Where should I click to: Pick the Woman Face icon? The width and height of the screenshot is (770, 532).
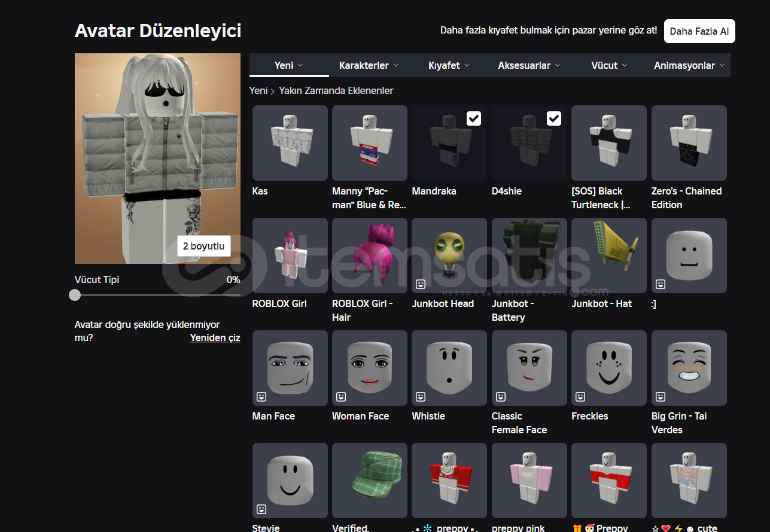click(370, 368)
